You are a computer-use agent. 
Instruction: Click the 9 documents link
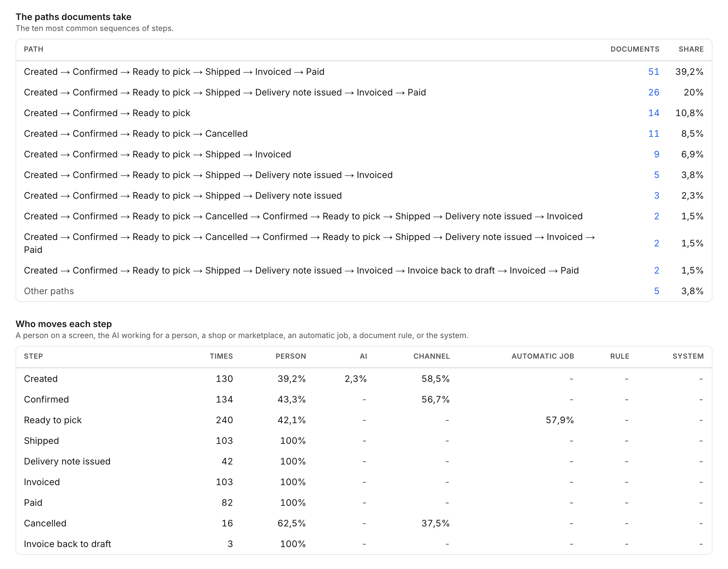point(656,154)
